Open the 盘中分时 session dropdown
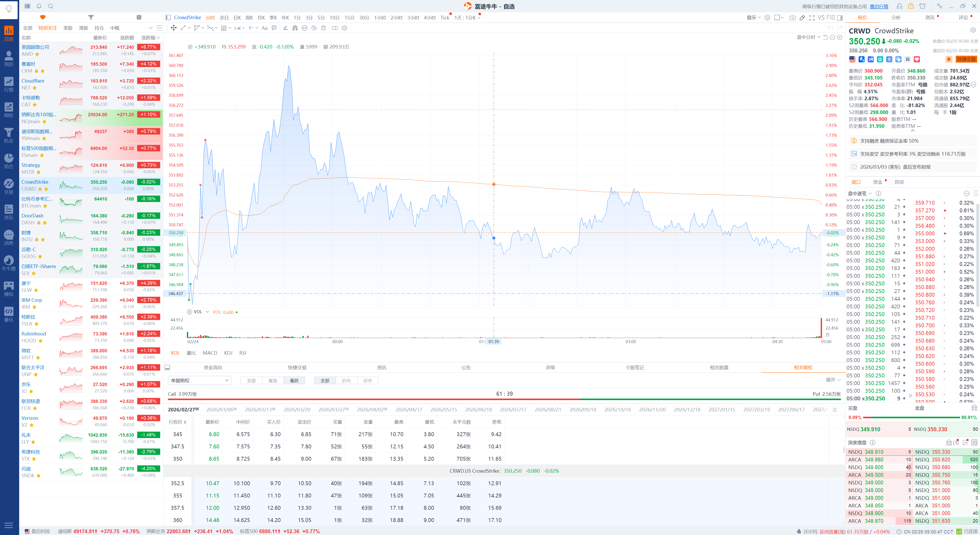Screen dimensions: 980x535 (808, 37)
